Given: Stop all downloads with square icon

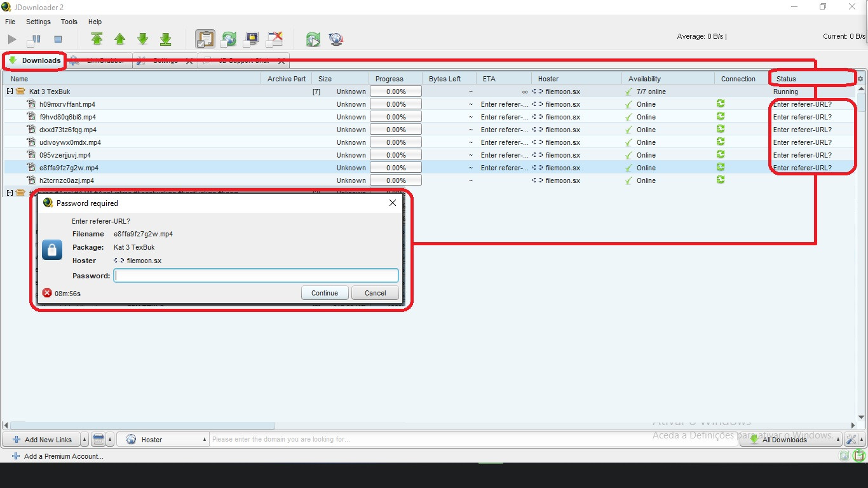Looking at the screenshot, I should [x=58, y=39].
